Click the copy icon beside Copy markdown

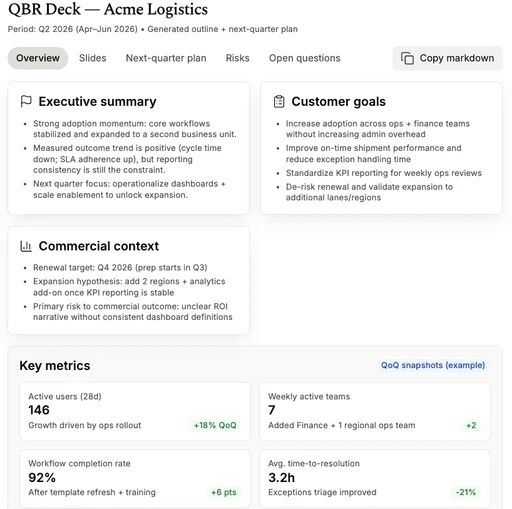click(407, 58)
